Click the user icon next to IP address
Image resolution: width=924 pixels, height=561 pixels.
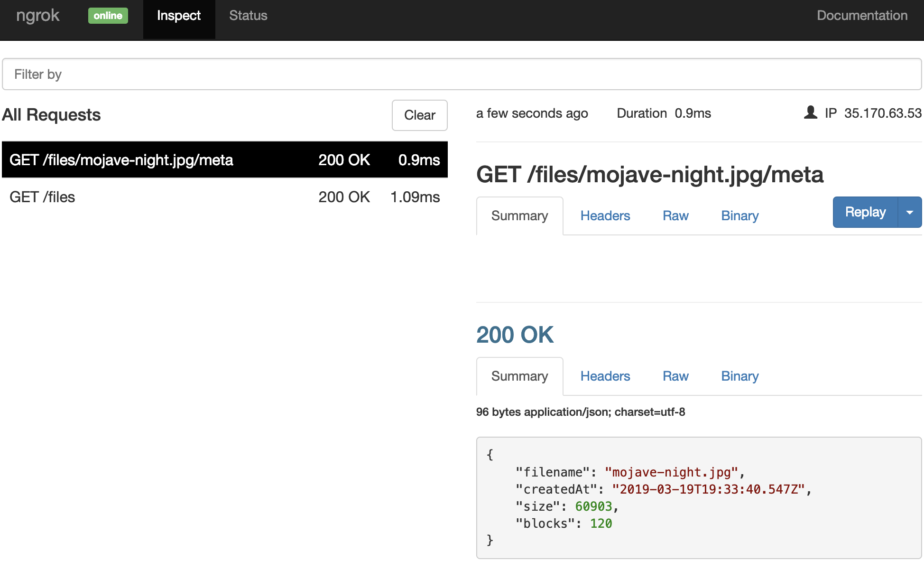[x=811, y=112]
